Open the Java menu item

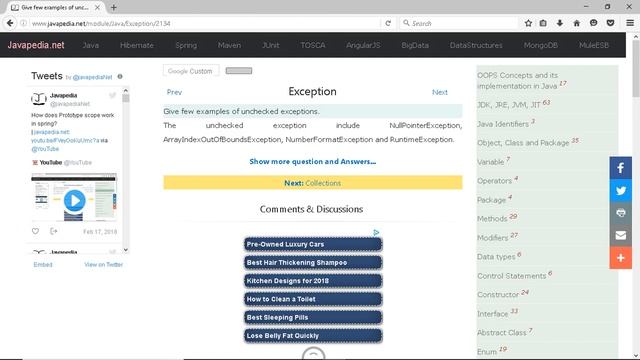pos(91,45)
